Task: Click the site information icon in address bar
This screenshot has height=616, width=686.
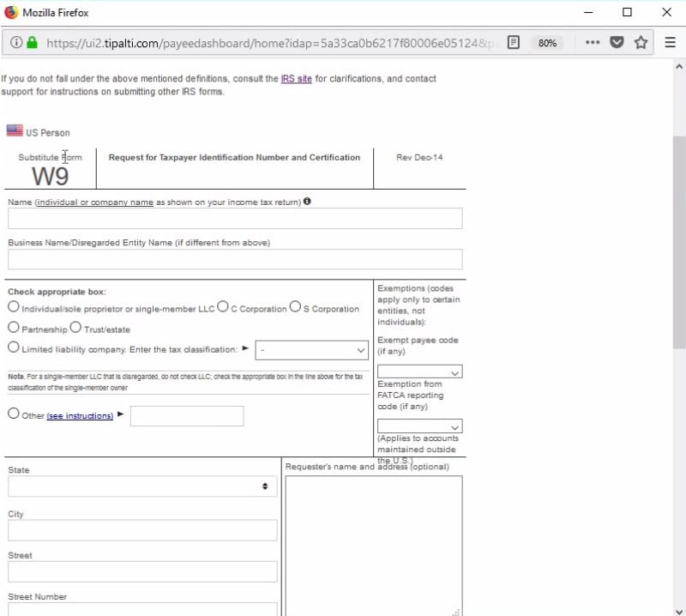Action: coord(16,42)
